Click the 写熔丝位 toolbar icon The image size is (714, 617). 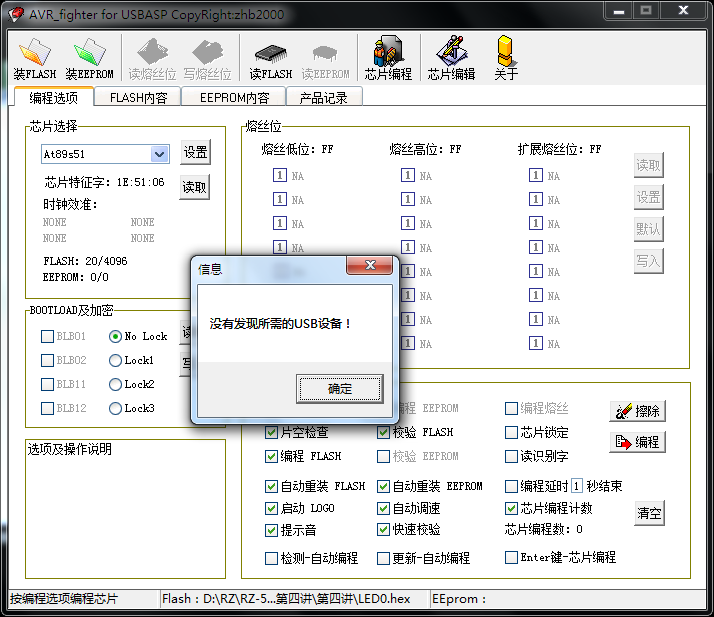(208, 59)
